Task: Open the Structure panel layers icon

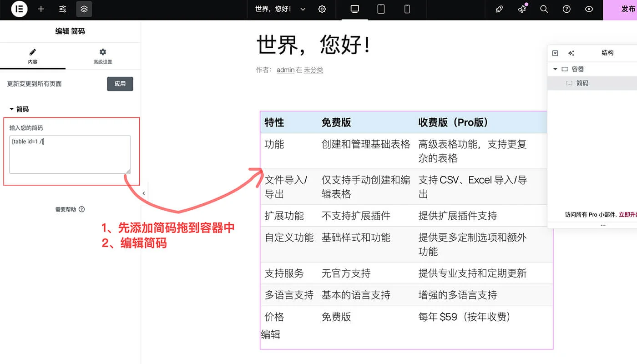Action: click(x=84, y=9)
